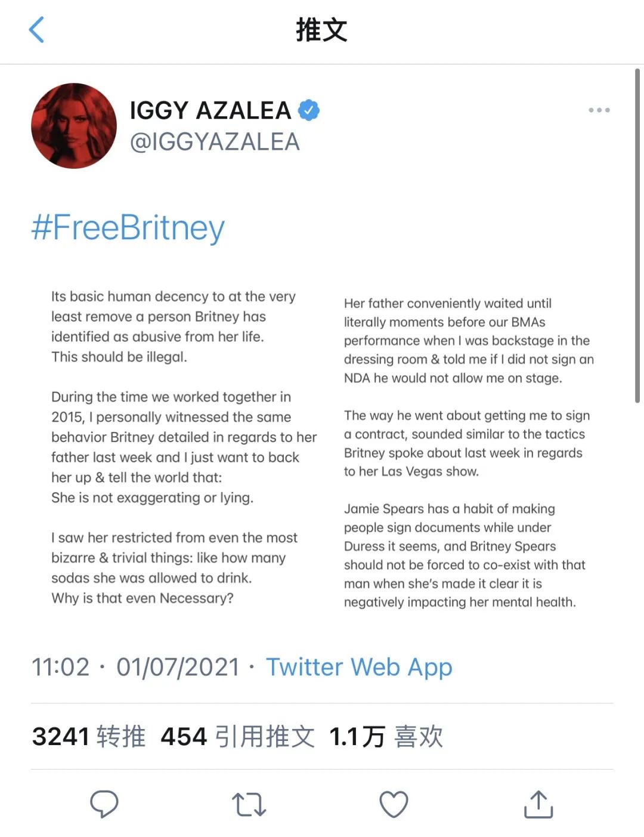Image resolution: width=644 pixels, height=837 pixels.
Task: Tap the IGGY AZALEA display name
Action: [210, 110]
